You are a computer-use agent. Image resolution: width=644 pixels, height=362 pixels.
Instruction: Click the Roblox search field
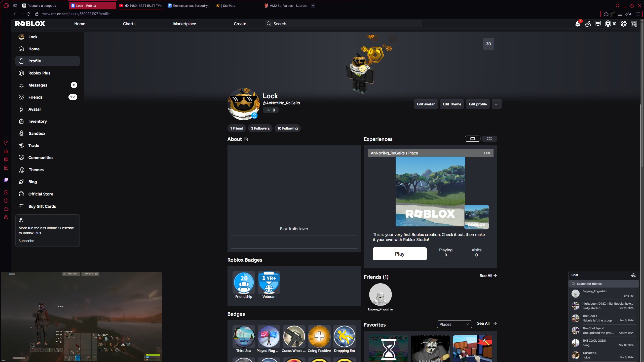point(344,24)
